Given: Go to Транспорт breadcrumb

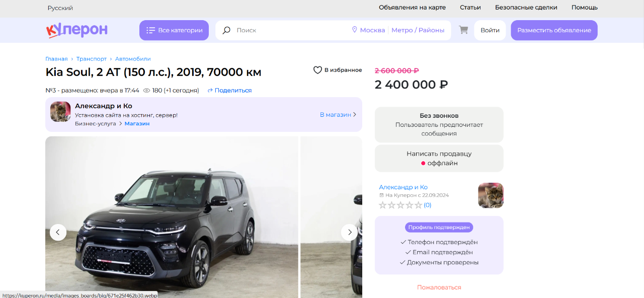Looking at the screenshot, I should pyautogui.click(x=91, y=59).
